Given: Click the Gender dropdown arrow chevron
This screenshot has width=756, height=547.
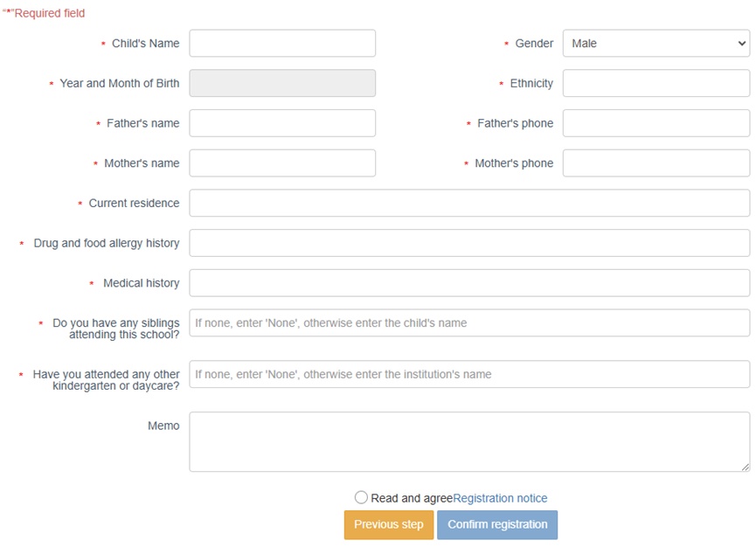Looking at the screenshot, I should point(739,44).
